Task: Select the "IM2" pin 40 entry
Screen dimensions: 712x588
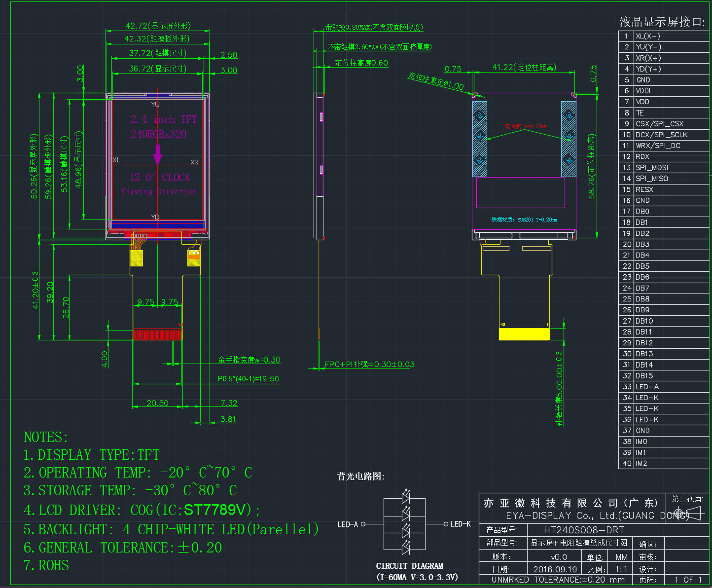Action: pyautogui.click(x=641, y=463)
